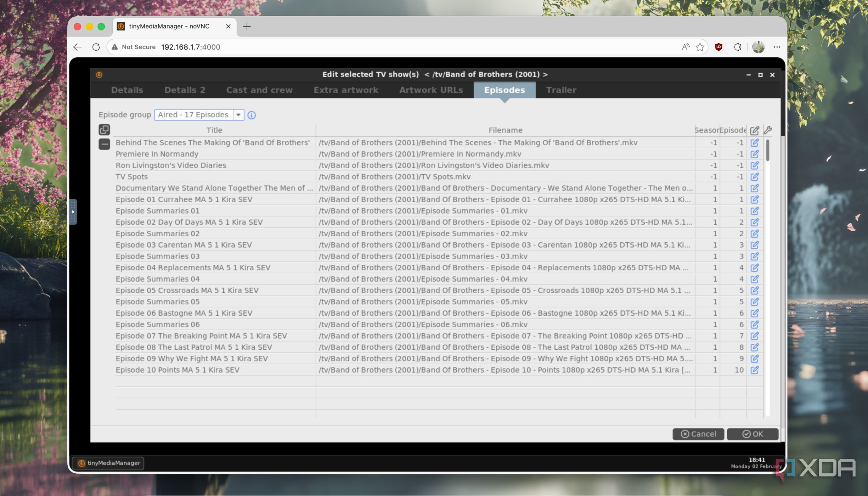The height and width of the screenshot is (496, 868).
Task: Switch to the Details 2 tab
Action: (185, 90)
